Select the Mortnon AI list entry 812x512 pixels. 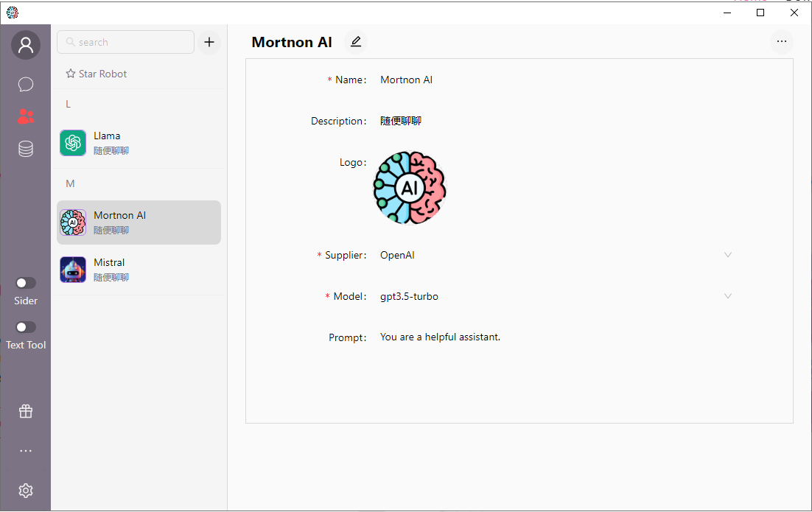click(139, 222)
